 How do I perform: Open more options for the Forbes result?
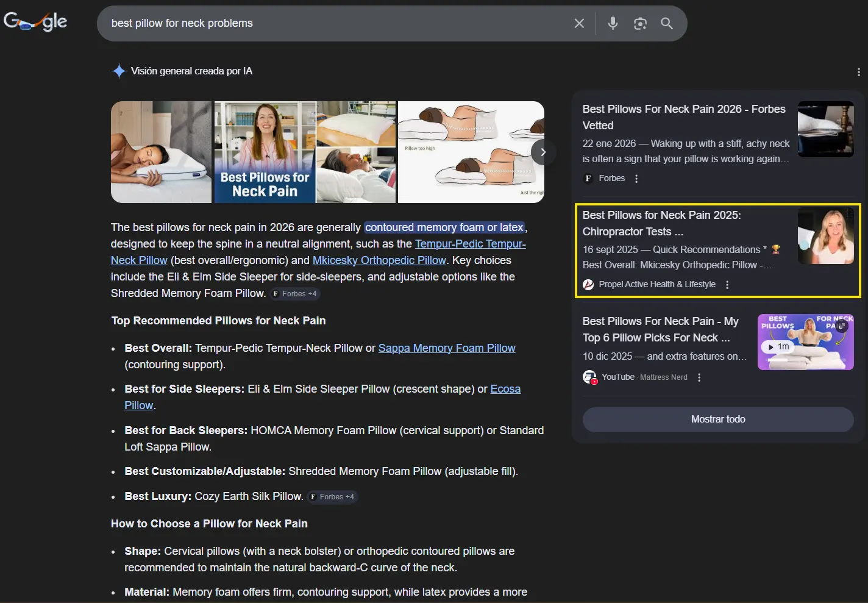pyautogui.click(x=636, y=179)
